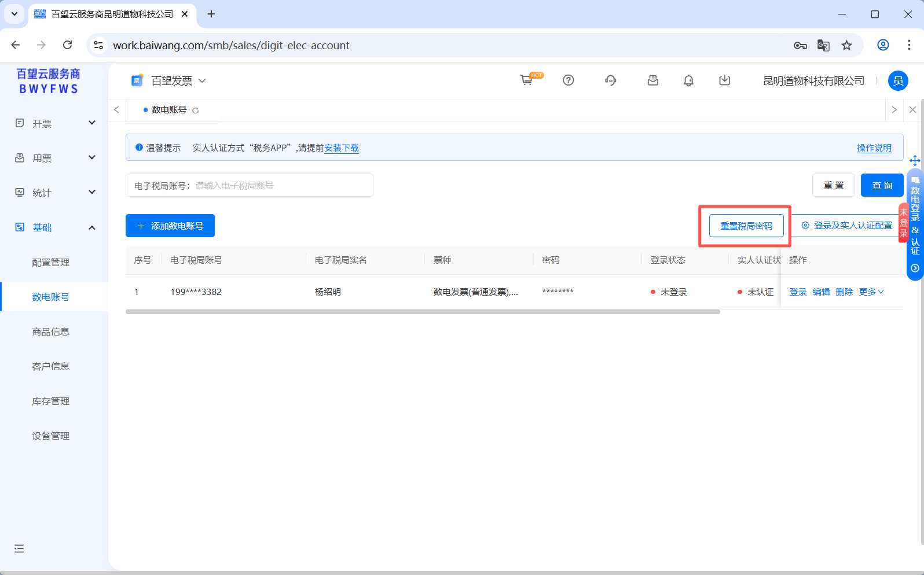Image resolution: width=924 pixels, height=575 pixels.
Task: Click company name 昆明道物科技有限公司
Action: [x=813, y=81]
